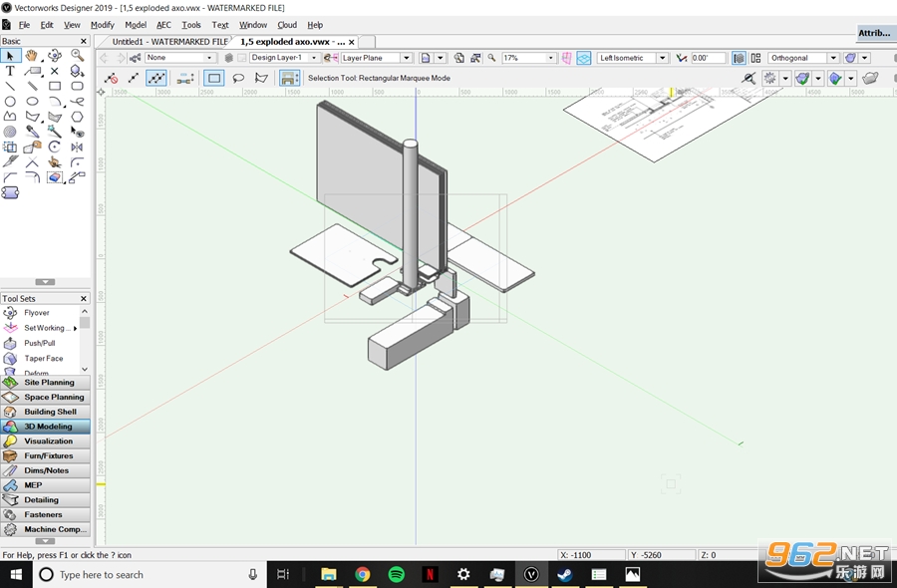Choose the Double Line tool
This screenshot has width=897, height=588.
(32, 87)
